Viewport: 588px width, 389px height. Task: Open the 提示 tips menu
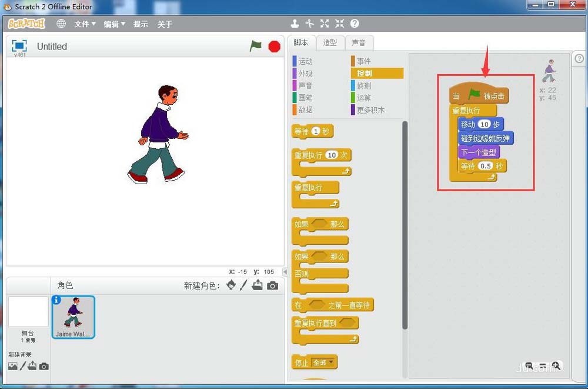click(x=141, y=24)
